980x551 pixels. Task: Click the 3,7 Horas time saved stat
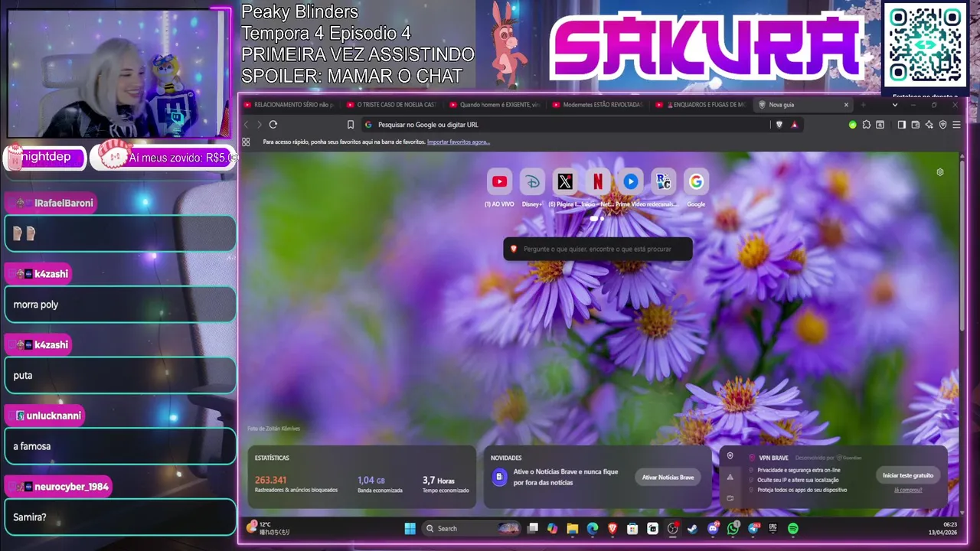coord(446,484)
